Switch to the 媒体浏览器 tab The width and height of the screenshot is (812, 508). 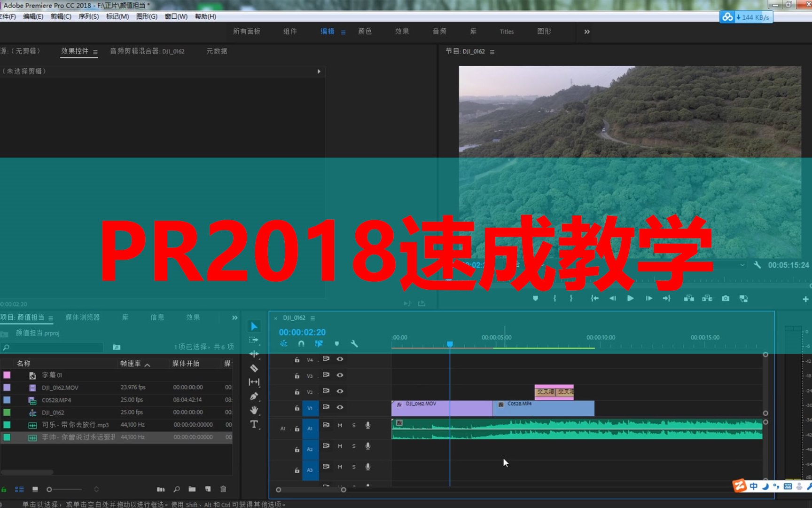(83, 317)
